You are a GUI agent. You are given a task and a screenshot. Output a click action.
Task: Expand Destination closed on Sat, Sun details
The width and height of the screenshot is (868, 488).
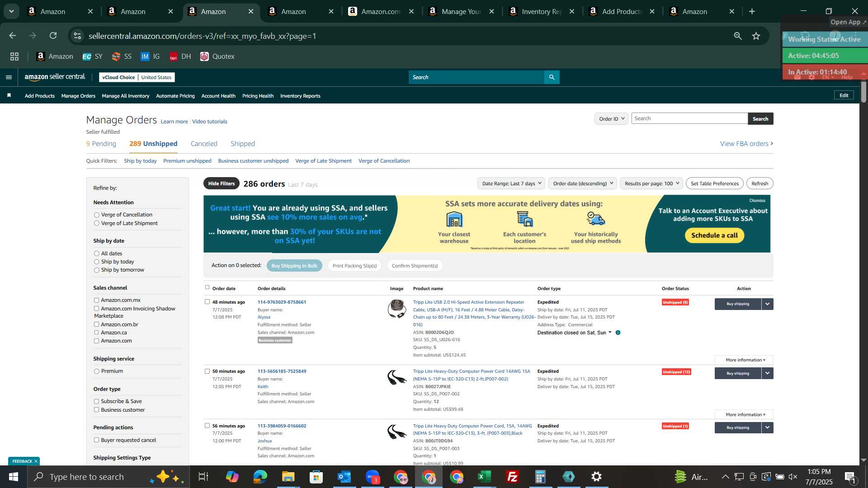pyautogui.click(x=610, y=333)
